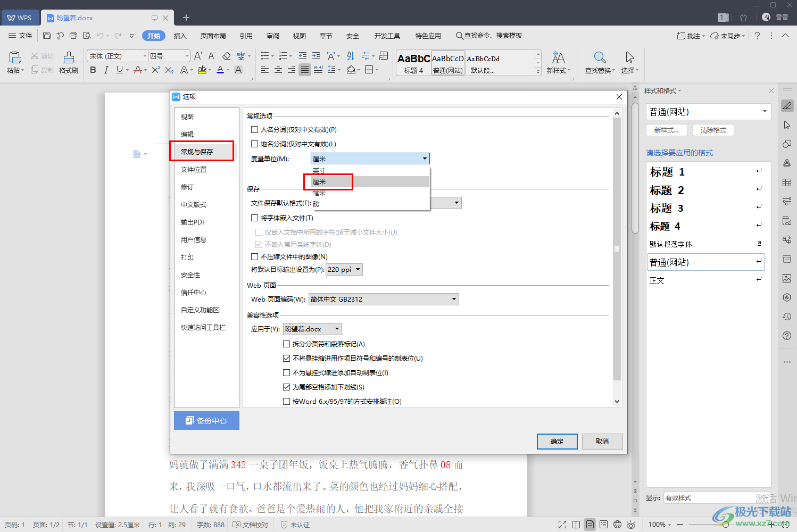Open the 220 ppi output dropdown
797x532 pixels.
coord(344,270)
